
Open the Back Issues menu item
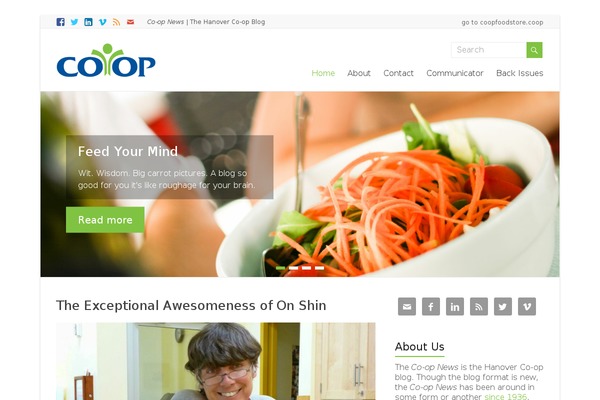[x=520, y=73]
